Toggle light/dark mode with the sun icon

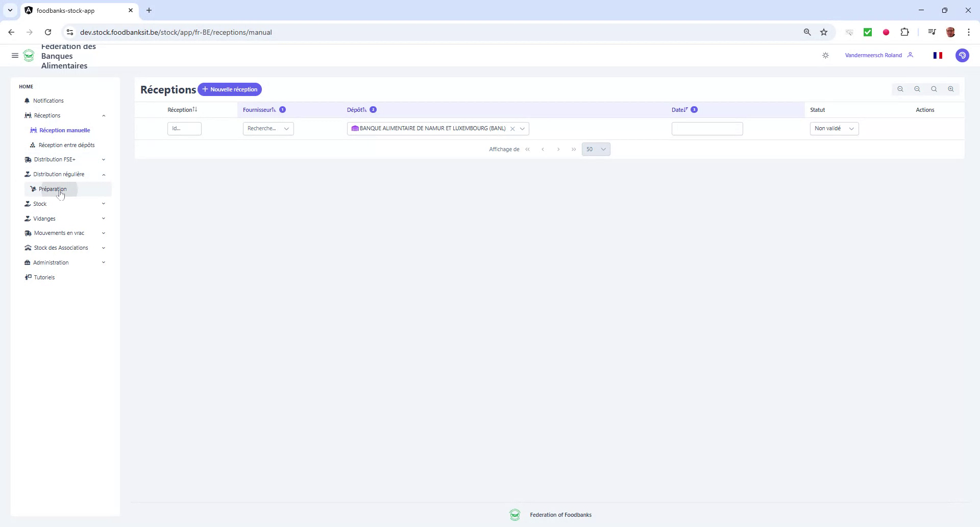(x=826, y=55)
